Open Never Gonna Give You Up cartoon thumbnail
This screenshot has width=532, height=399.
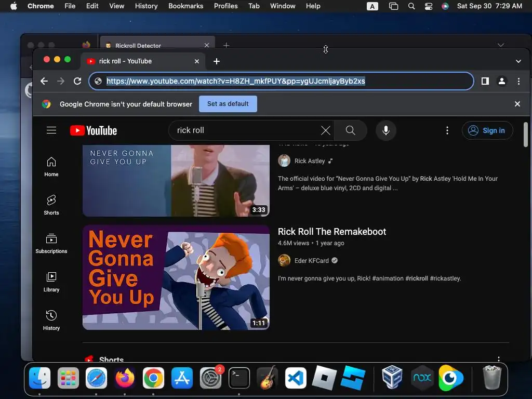point(176,277)
